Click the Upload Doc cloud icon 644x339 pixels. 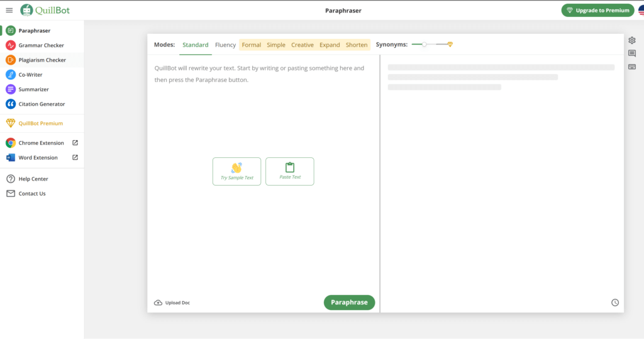pos(158,303)
